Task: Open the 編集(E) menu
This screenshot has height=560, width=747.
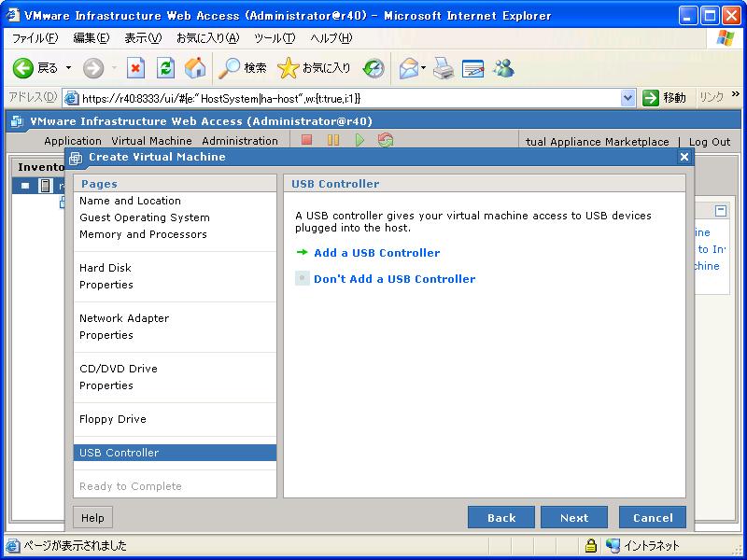Action: click(x=91, y=38)
